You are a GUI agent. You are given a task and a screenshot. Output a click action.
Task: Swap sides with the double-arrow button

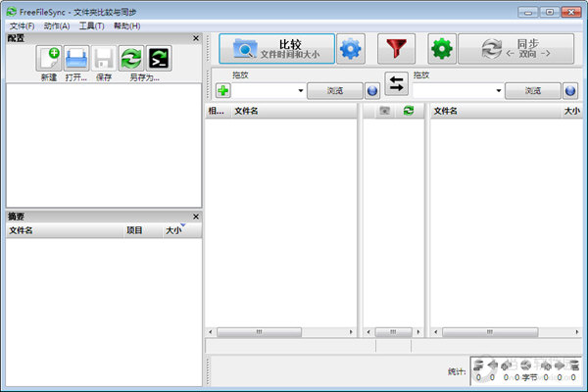click(x=396, y=83)
